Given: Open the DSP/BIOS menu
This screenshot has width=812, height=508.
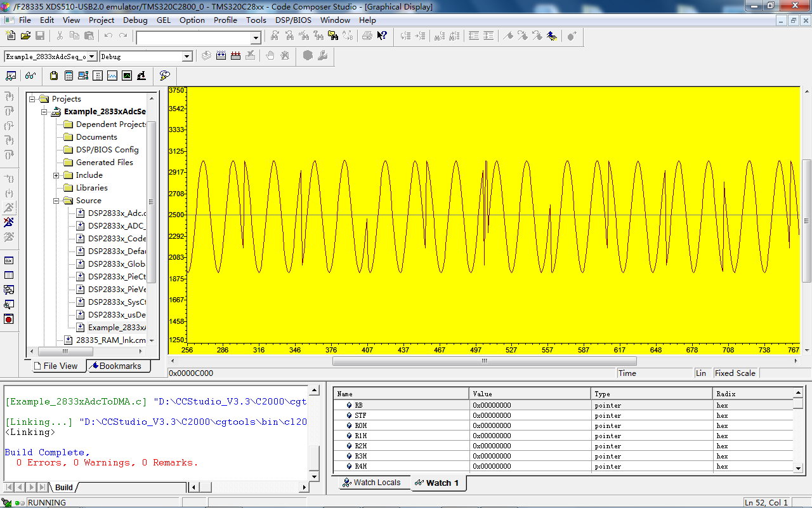Looking at the screenshot, I should pos(293,20).
